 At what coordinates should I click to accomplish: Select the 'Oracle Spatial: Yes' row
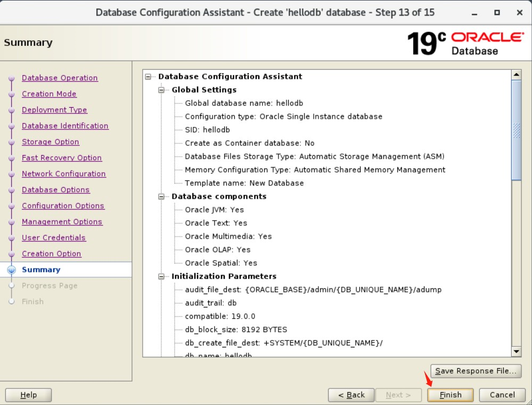(221, 263)
